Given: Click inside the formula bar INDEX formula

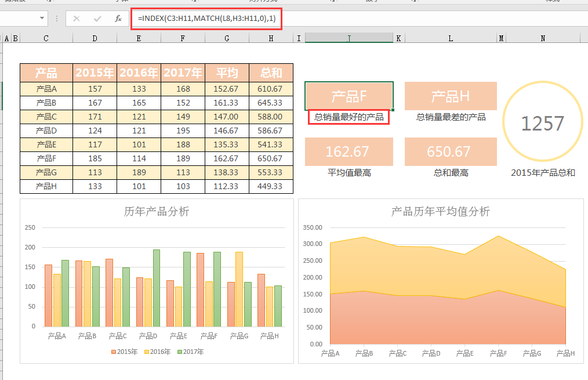Looking at the screenshot, I should pyautogui.click(x=206, y=18).
